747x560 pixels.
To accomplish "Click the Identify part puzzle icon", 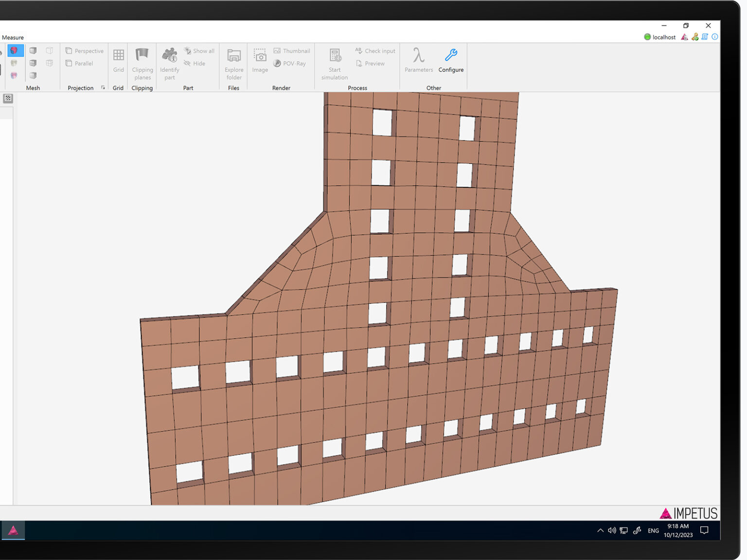I will [169, 55].
